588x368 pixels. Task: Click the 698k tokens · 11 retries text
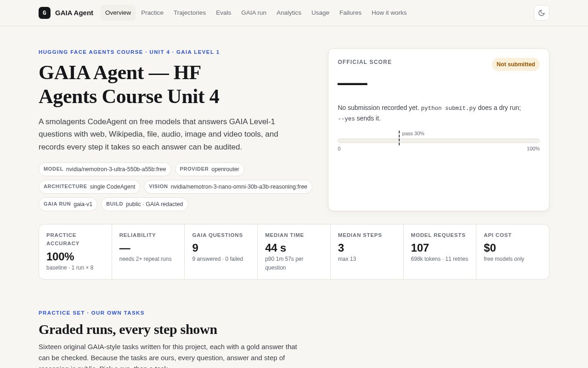click(440, 259)
